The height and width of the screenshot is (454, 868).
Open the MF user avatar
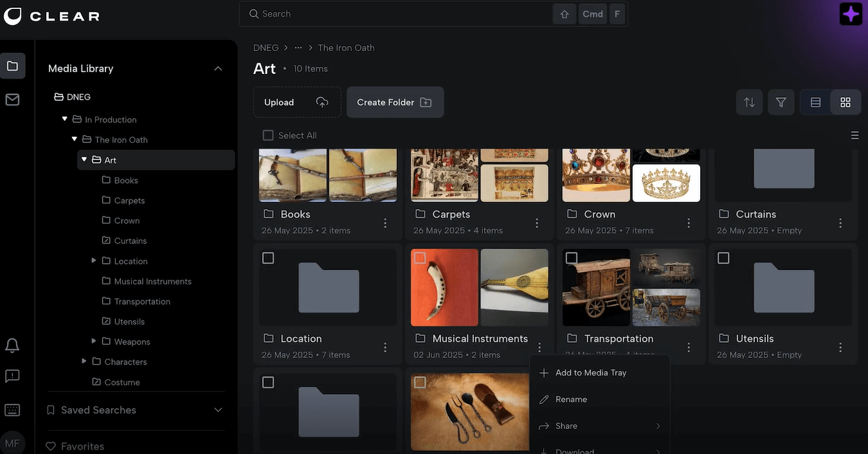(12, 443)
